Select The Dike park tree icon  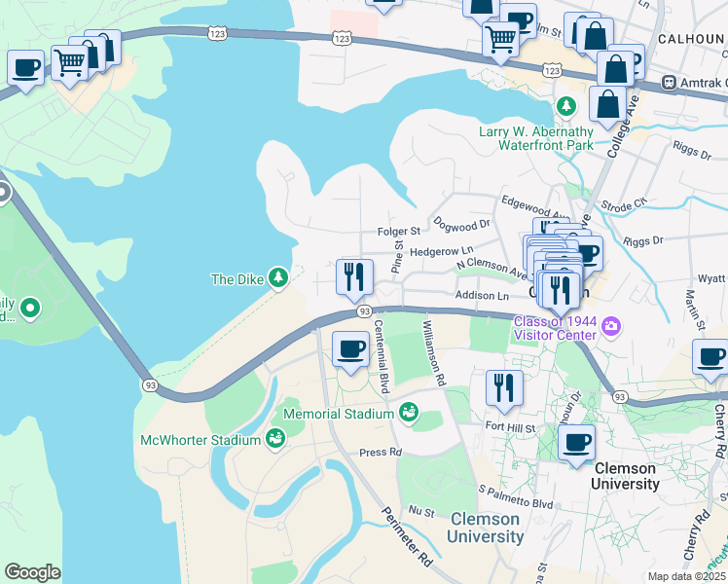[278, 278]
